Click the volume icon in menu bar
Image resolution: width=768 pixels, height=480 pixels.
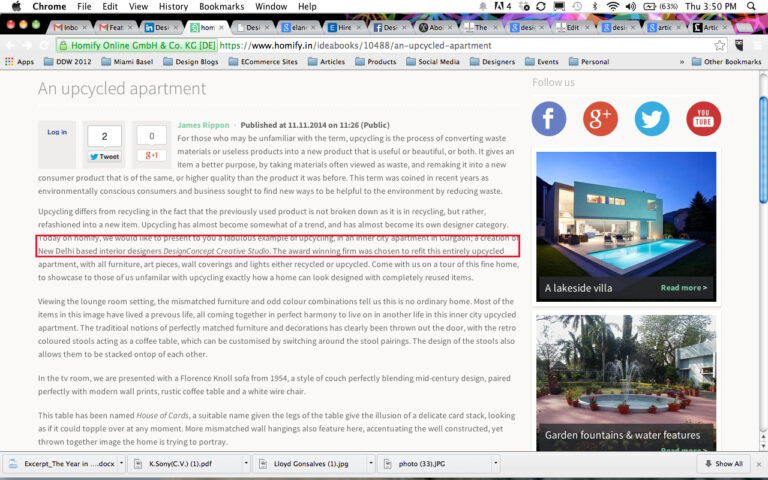point(630,6)
